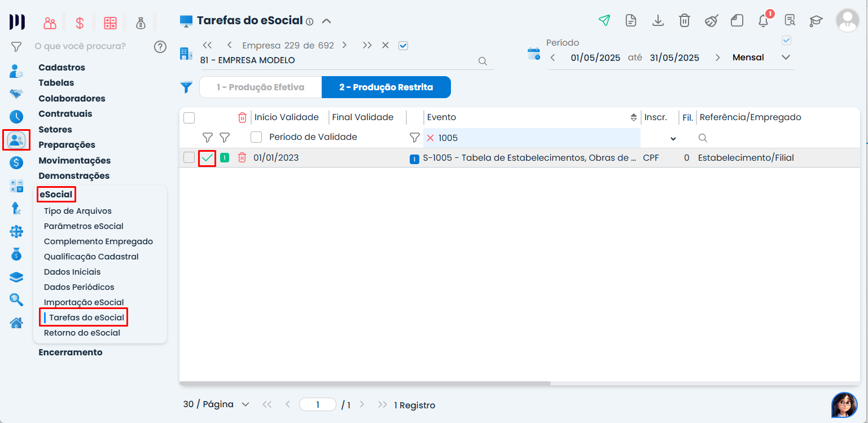The image size is (868, 423).
Task: Click the red trash icon in S-1005 row
Action: [242, 158]
